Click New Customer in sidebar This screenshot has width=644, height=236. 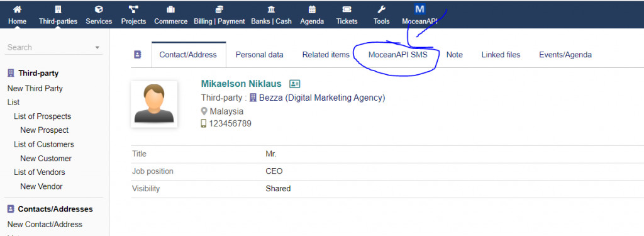coord(46,159)
